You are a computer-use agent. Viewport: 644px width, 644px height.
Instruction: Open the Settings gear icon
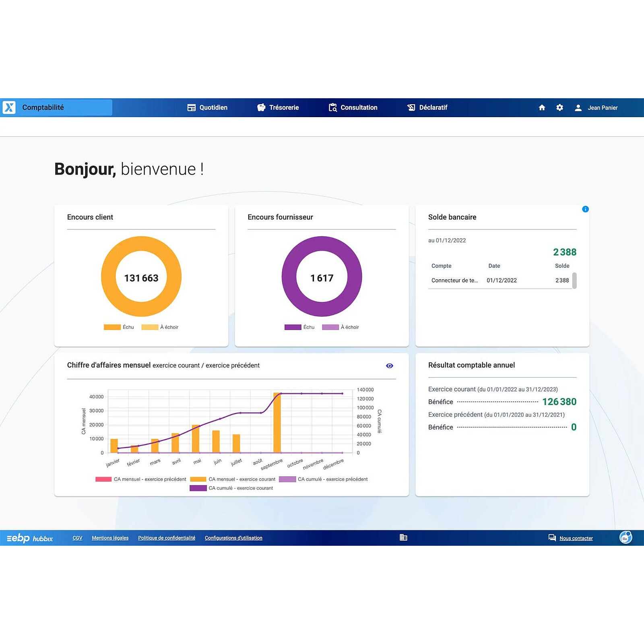point(560,107)
